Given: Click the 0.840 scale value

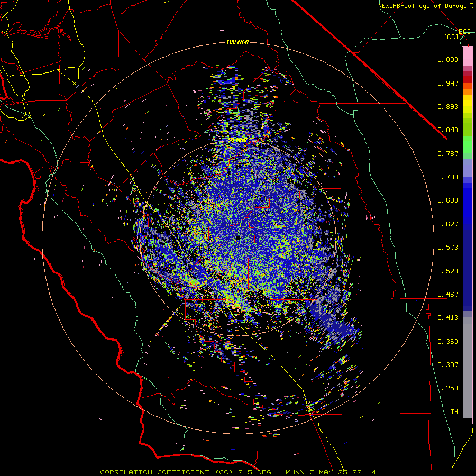Looking at the screenshot, I should (448, 130).
